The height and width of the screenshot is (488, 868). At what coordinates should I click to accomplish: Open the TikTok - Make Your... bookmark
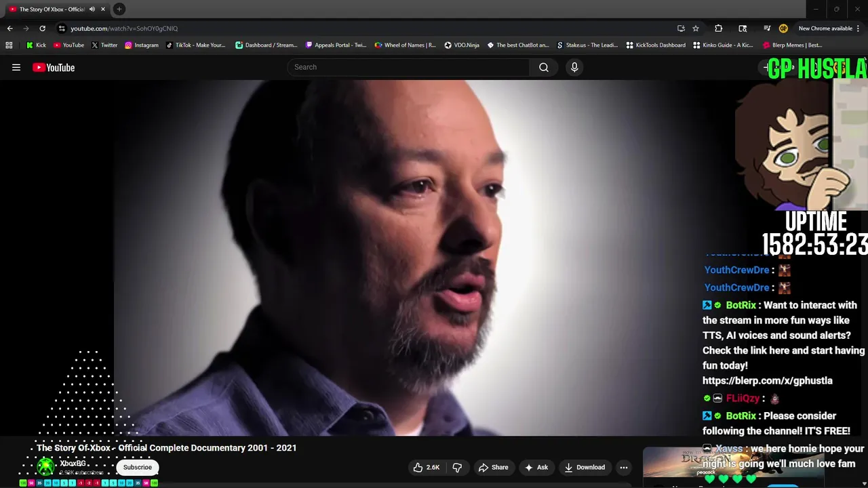pos(195,45)
